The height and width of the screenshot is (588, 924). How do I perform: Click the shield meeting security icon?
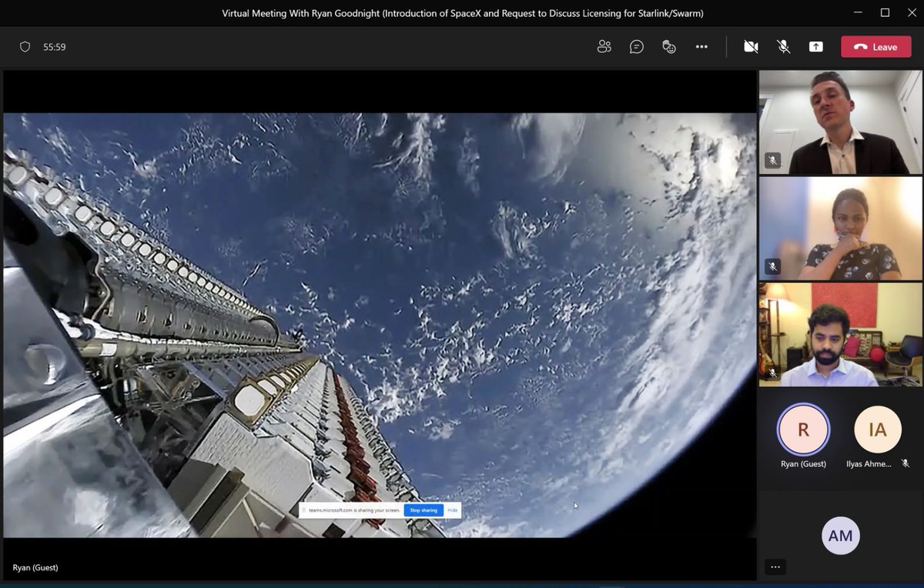point(25,47)
